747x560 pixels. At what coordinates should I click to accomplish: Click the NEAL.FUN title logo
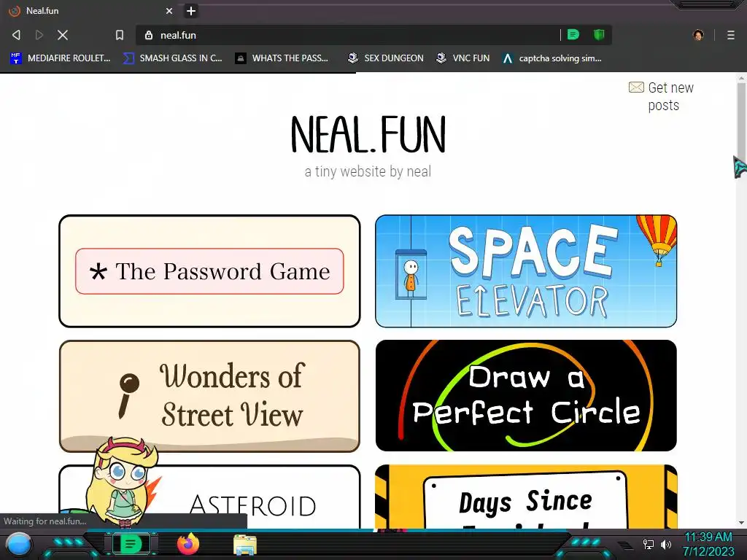(x=368, y=135)
